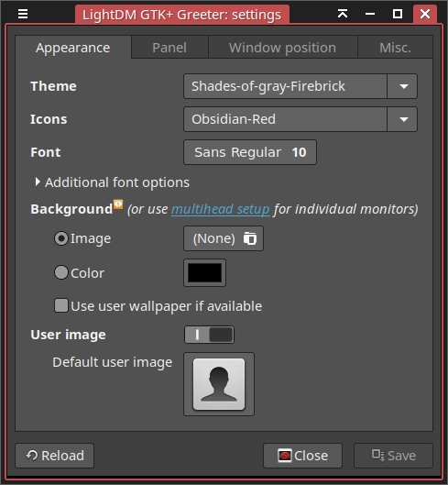The image size is (448, 485).
Task: Open the Window position tab
Action: pos(282,48)
